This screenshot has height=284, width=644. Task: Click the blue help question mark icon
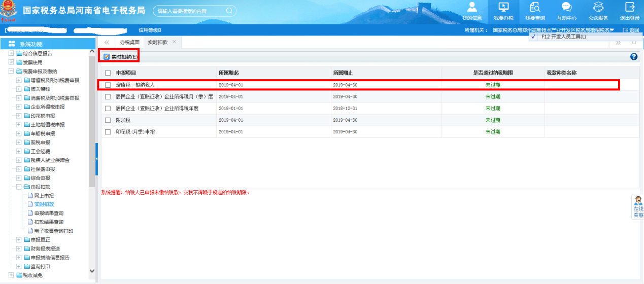coord(633,57)
